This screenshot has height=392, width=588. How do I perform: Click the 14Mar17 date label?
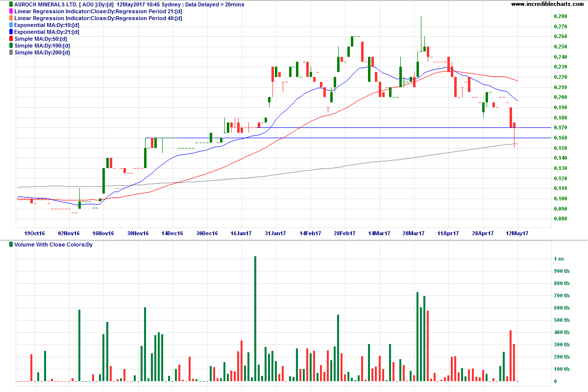pyautogui.click(x=379, y=233)
